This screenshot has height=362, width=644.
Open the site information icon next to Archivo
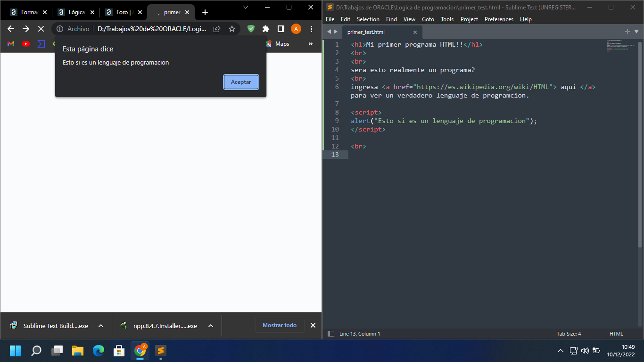tap(60, 29)
